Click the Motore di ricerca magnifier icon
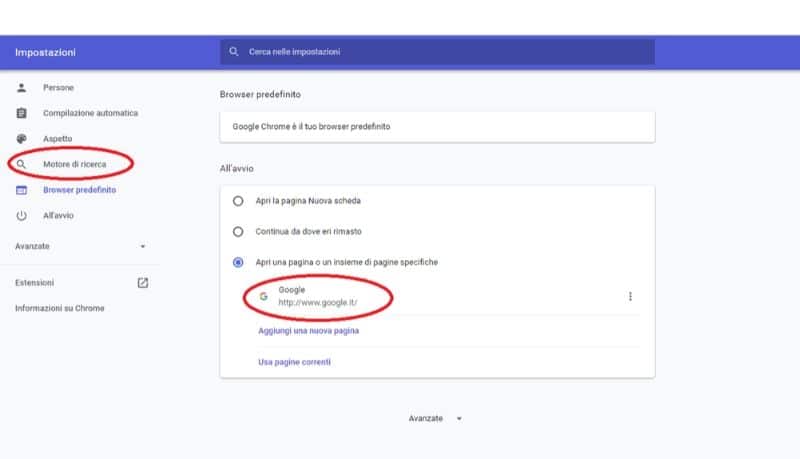The image size is (800, 459). click(x=21, y=164)
